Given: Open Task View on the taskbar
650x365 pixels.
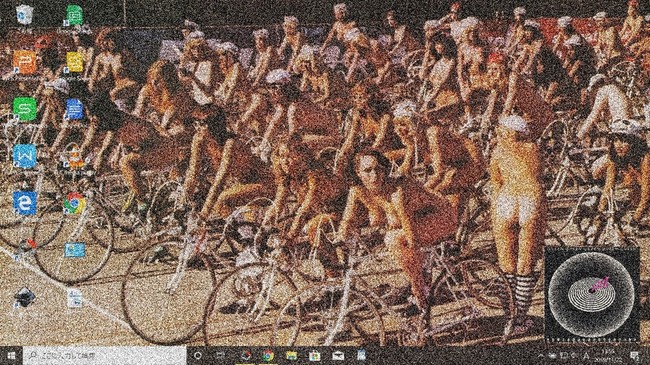Looking at the screenshot, I should click(x=221, y=355).
